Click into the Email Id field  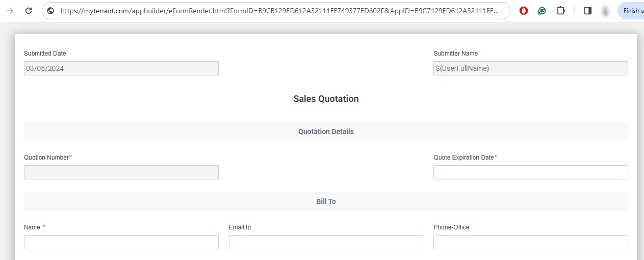coord(326,242)
